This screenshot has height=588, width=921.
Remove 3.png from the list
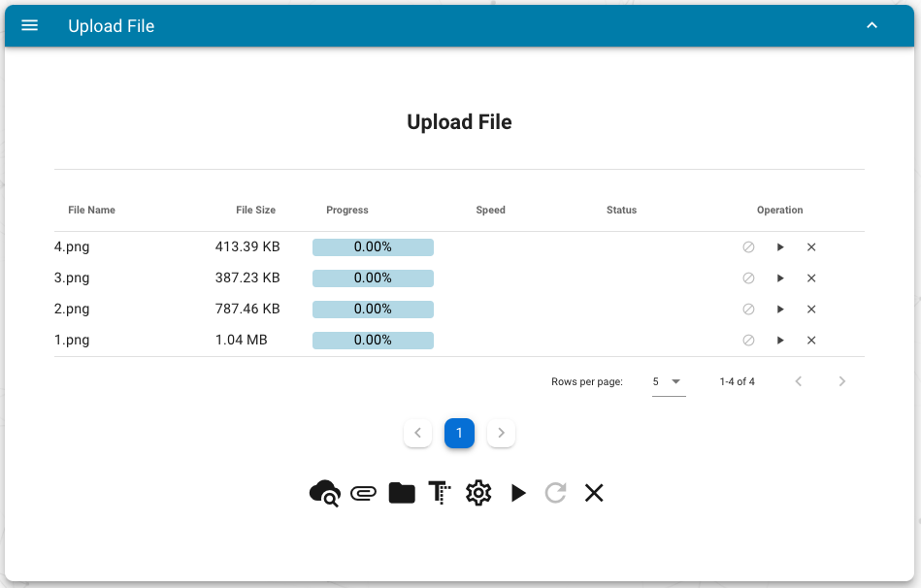tap(811, 278)
